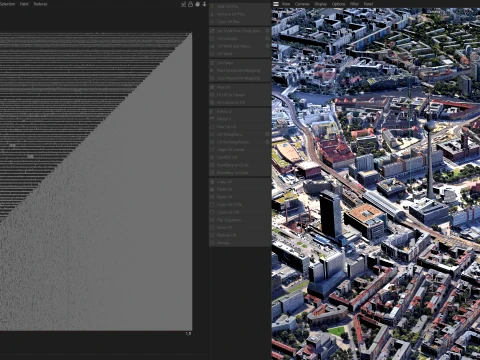This screenshot has width=480, height=360.
Task: Click the UV Rectangularize icon
Action: click(x=212, y=142)
